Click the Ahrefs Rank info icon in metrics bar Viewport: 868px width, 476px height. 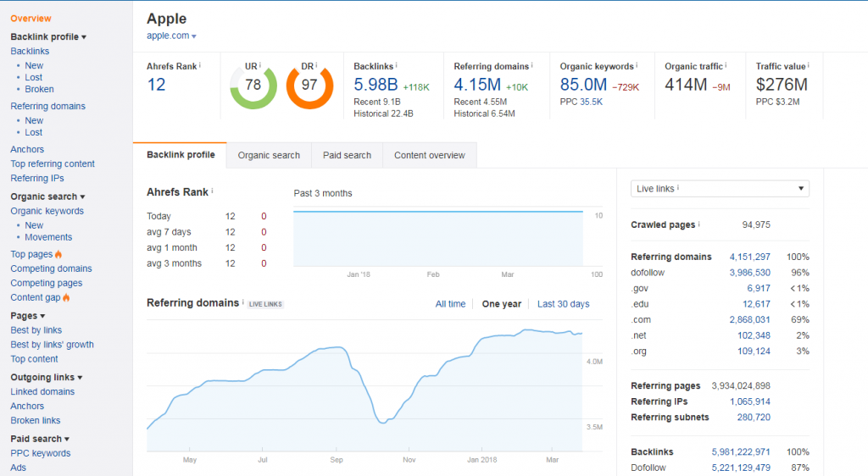200,65
